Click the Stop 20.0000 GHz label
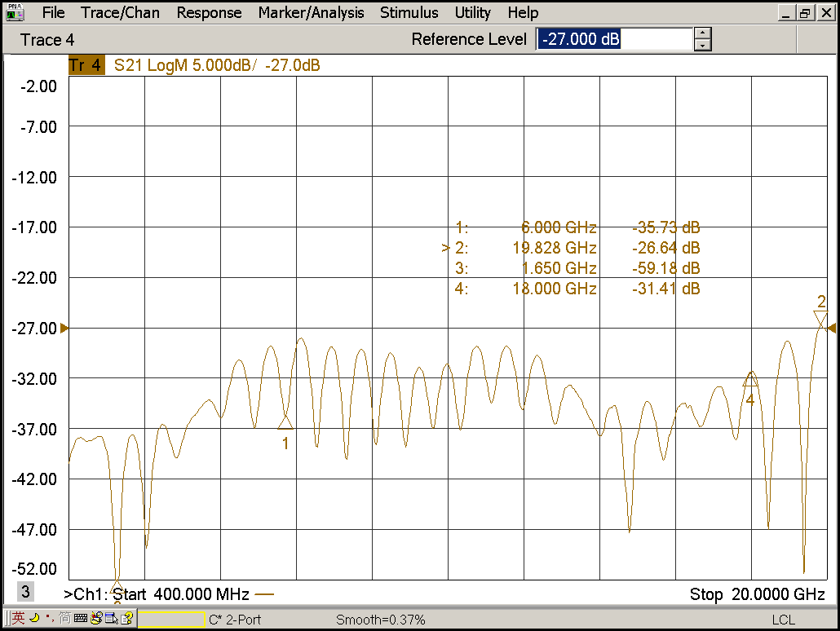 pos(757,594)
